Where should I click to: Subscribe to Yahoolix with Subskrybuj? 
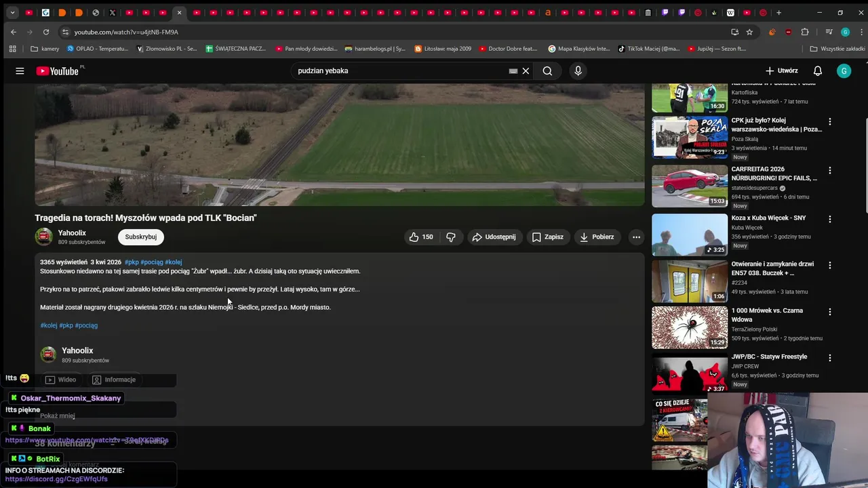(141, 237)
